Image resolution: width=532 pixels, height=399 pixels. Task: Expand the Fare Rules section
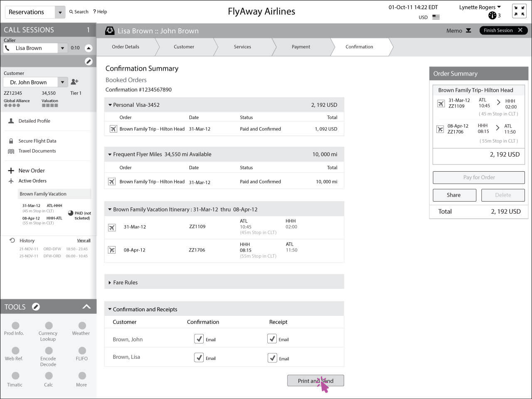pyautogui.click(x=110, y=283)
